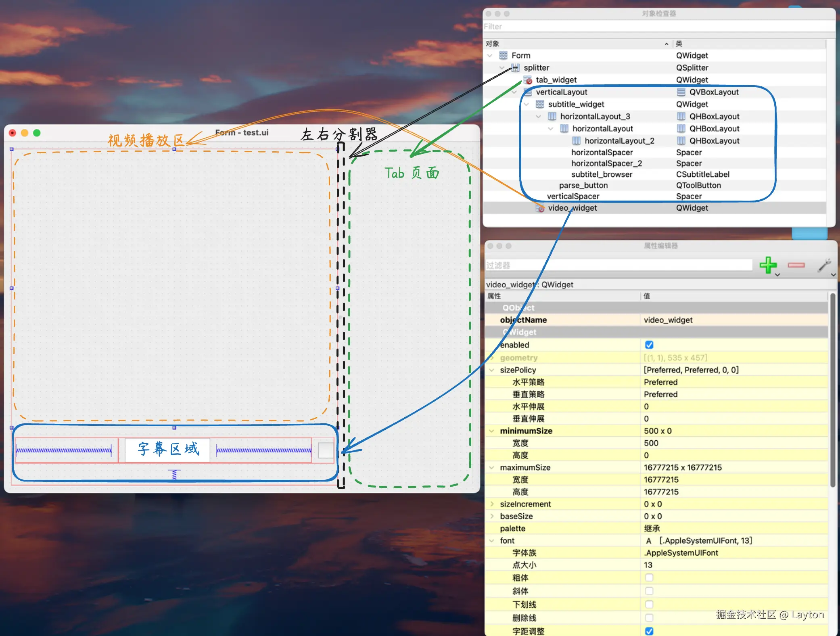Click the QVBoxLayout icon next to verticalLayout
This screenshot has width=840, height=636.
(x=528, y=92)
